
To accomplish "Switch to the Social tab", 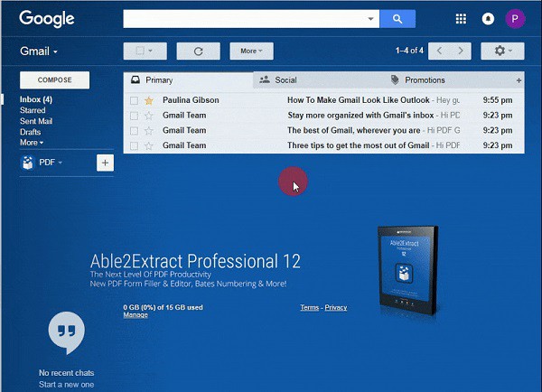I will [x=285, y=80].
